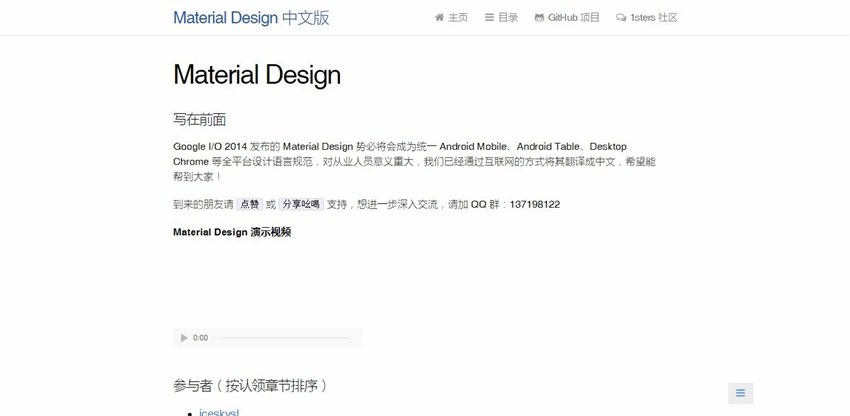The height and width of the screenshot is (416, 850).
Task: Open the Material Design 中文版 site title
Action: pos(251,18)
